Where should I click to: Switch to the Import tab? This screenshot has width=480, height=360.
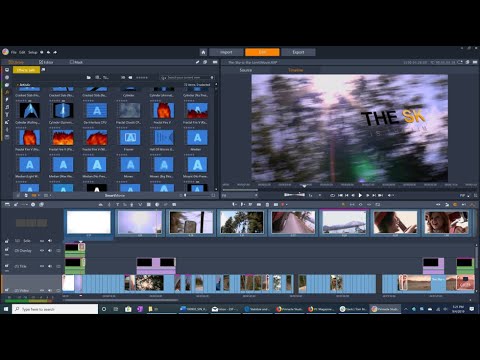pyautogui.click(x=226, y=52)
